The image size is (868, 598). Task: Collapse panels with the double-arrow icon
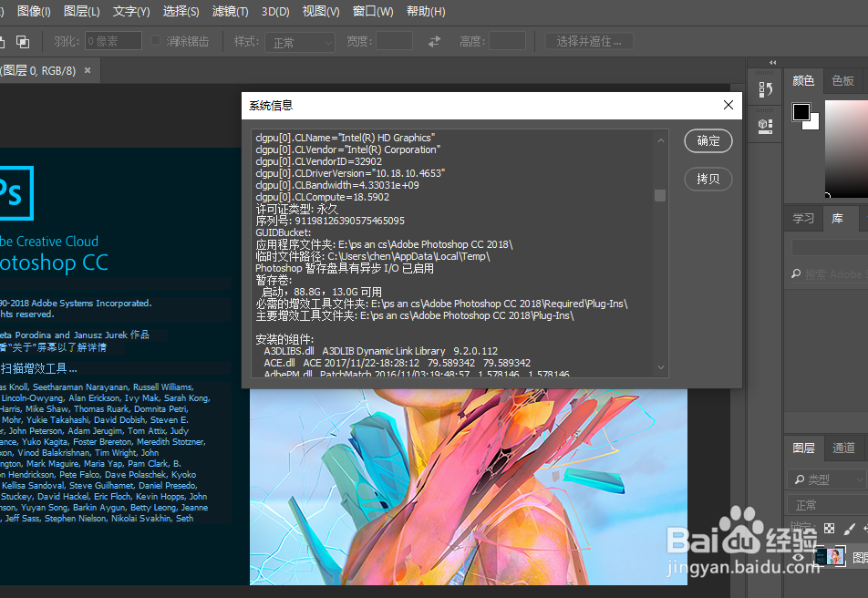[x=773, y=63]
